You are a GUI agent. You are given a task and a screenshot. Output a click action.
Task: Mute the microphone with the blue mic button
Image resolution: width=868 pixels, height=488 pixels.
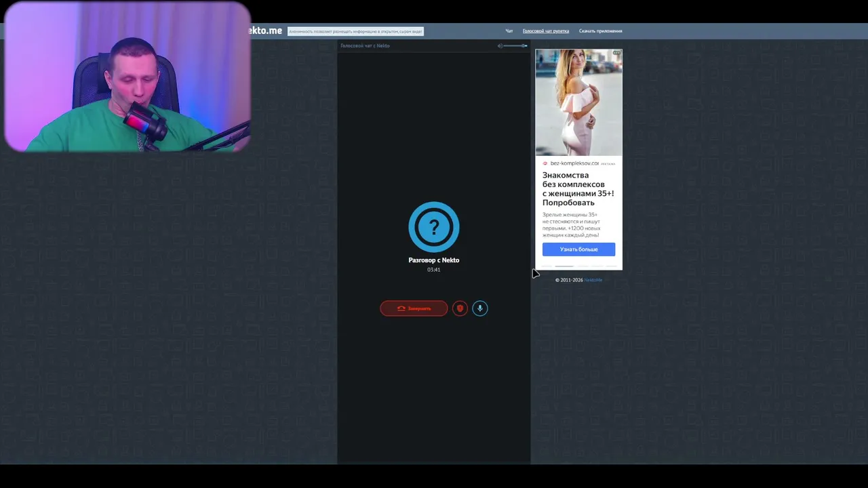[479, 308]
